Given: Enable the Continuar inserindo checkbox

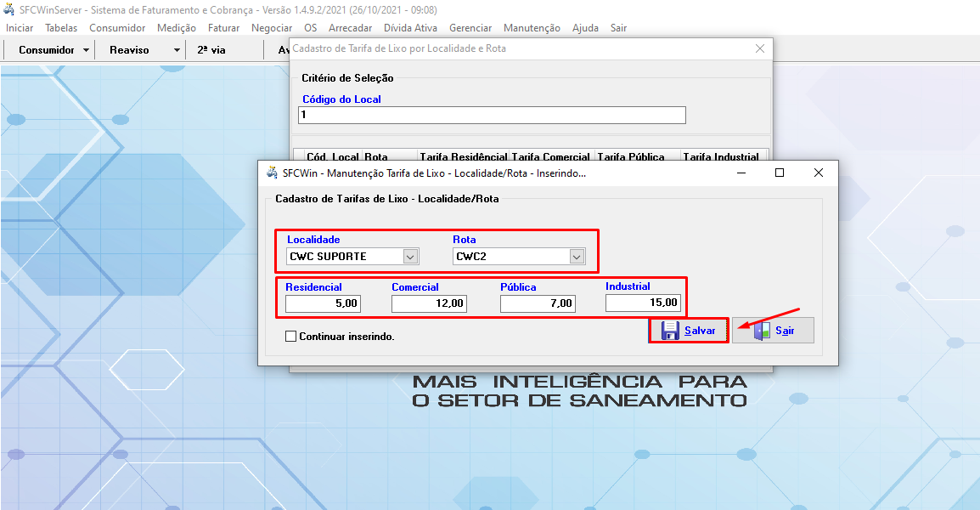Looking at the screenshot, I should [290, 337].
